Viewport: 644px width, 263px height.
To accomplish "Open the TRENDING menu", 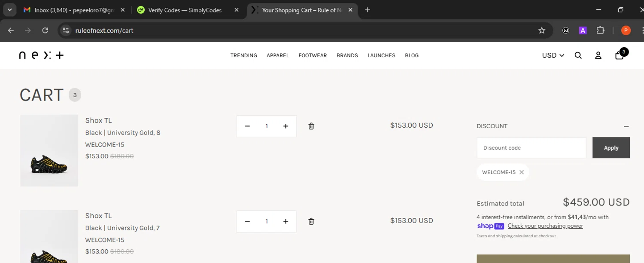I will point(244,55).
